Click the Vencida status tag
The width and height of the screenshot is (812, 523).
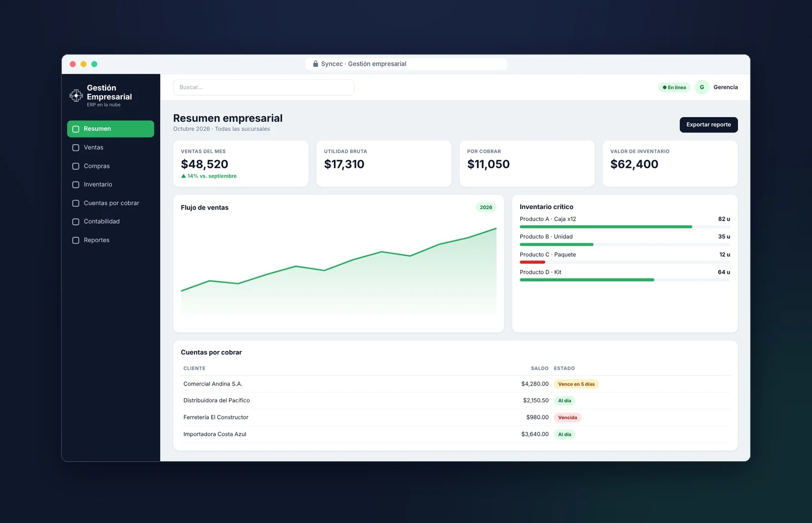(567, 417)
